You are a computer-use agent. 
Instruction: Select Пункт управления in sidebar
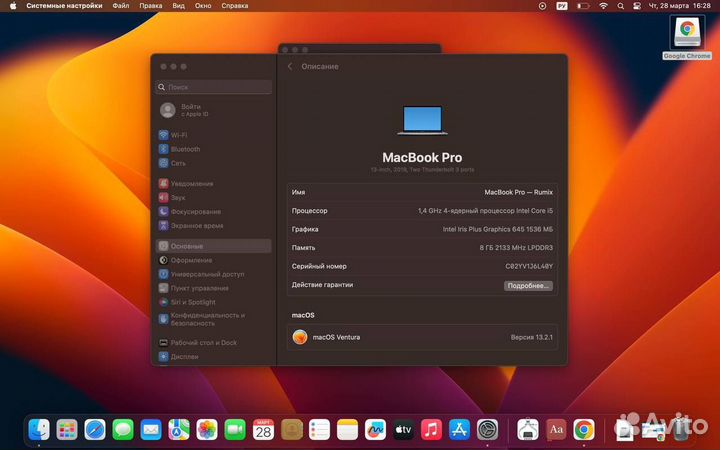[193, 288]
